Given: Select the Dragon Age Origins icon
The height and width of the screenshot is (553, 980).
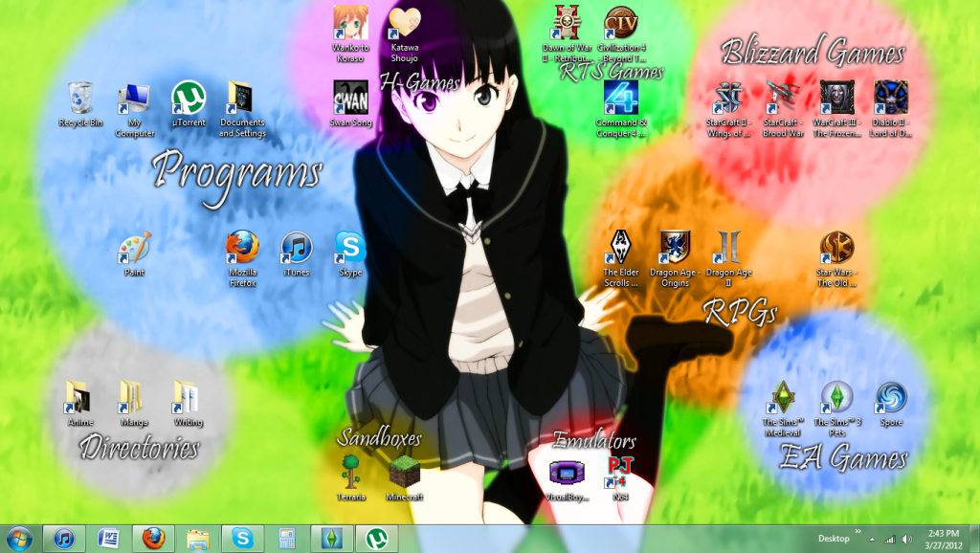Looking at the screenshot, I should click(x=675, y=248).
